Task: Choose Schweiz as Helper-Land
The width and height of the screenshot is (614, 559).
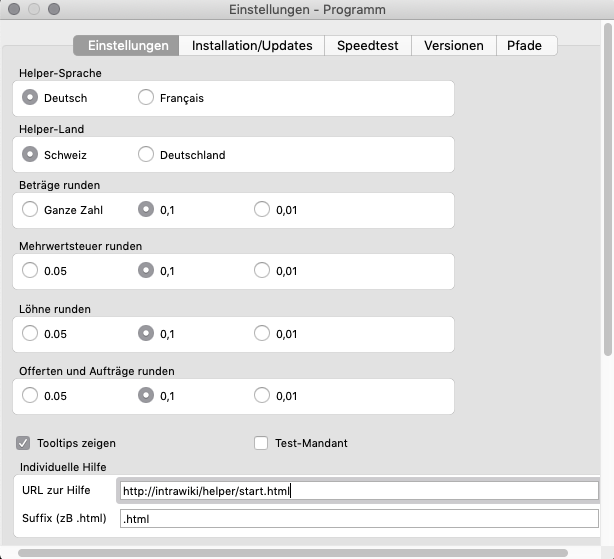Action: pos(31,155)
